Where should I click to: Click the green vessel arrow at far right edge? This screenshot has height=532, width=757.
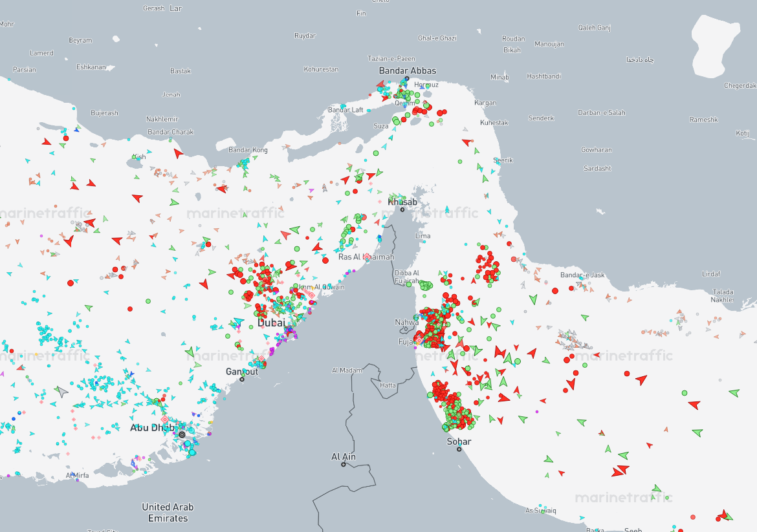coord(734,392)
